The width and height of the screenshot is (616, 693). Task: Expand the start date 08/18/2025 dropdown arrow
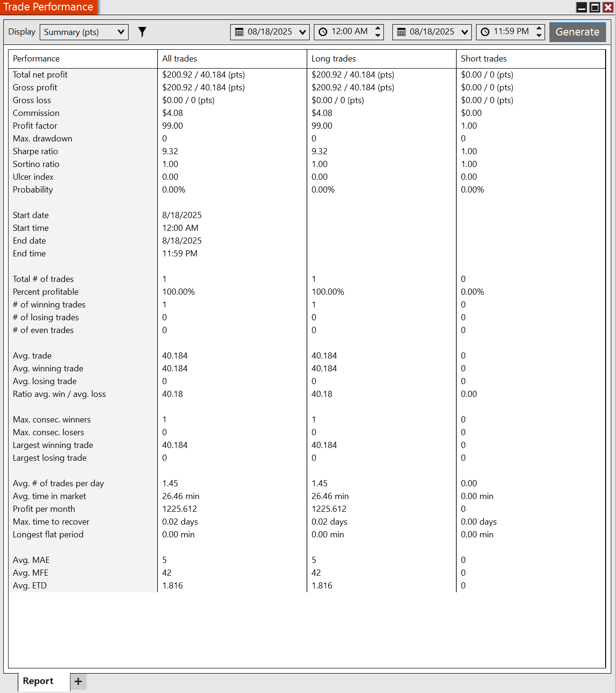pyautogui.click(x=303, y=32)
